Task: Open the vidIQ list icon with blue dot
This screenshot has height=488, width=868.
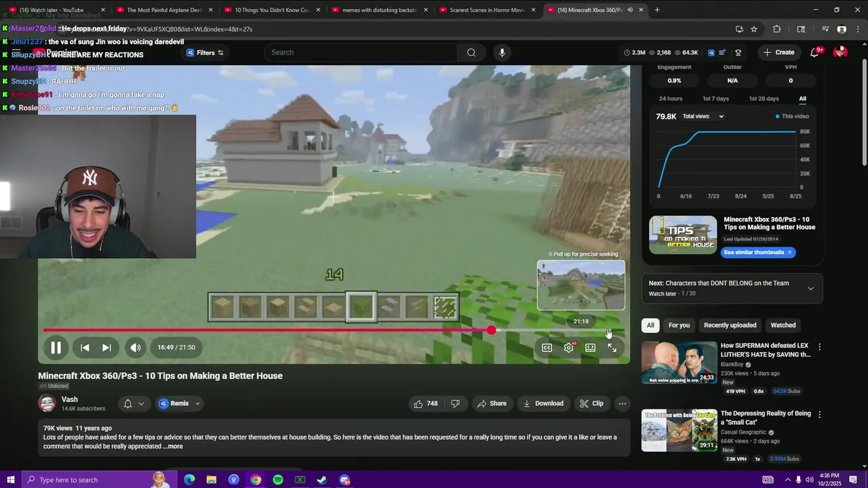Action: (723, 52)
